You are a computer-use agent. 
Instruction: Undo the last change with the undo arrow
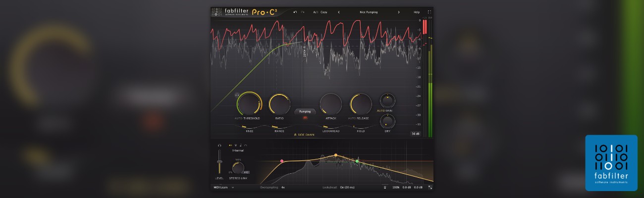point(295,12)
